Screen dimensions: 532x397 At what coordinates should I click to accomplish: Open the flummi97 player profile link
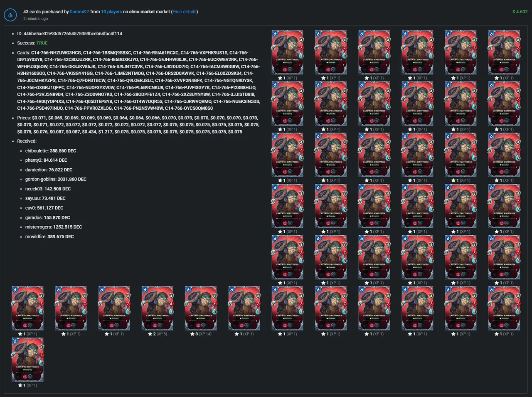(x=79, y=12)
